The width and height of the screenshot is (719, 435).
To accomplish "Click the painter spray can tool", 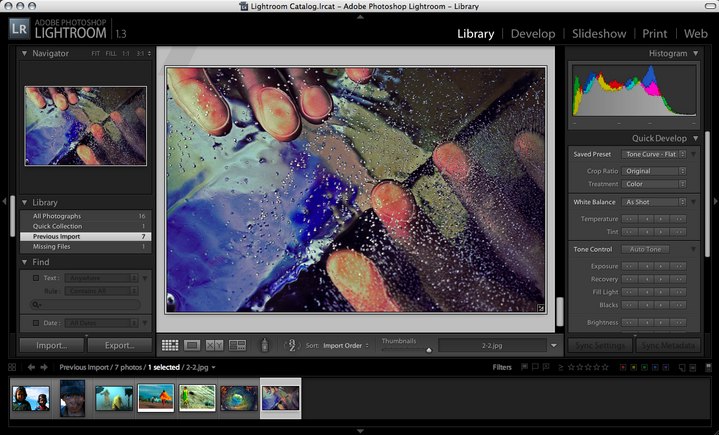I will point(264,345).
